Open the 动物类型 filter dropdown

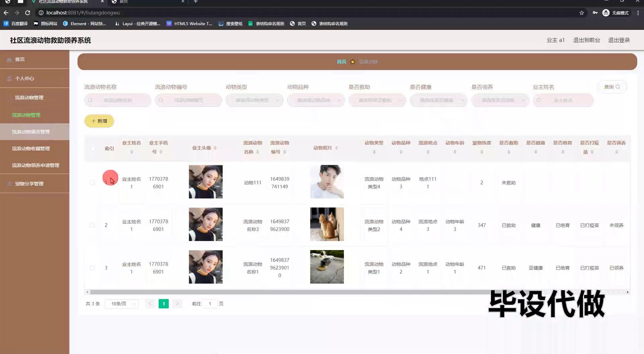click(x=255, y=100)
